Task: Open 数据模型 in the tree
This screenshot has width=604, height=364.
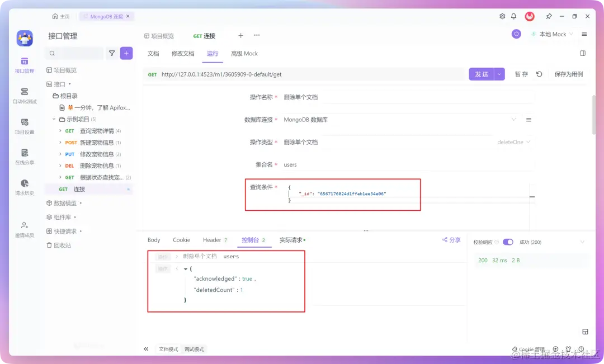Action: pyautogui.click(x=64, y=203)
